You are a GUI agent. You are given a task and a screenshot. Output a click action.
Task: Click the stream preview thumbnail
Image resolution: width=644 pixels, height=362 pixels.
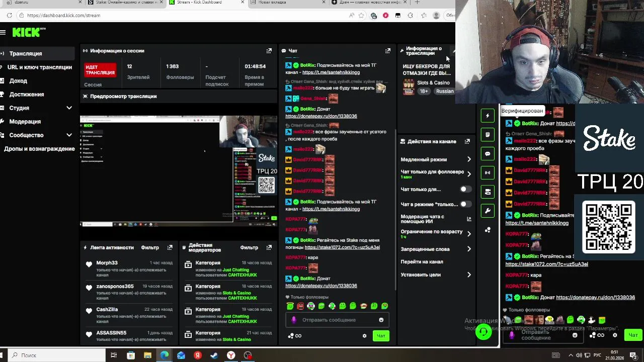[x=178, y=171]
